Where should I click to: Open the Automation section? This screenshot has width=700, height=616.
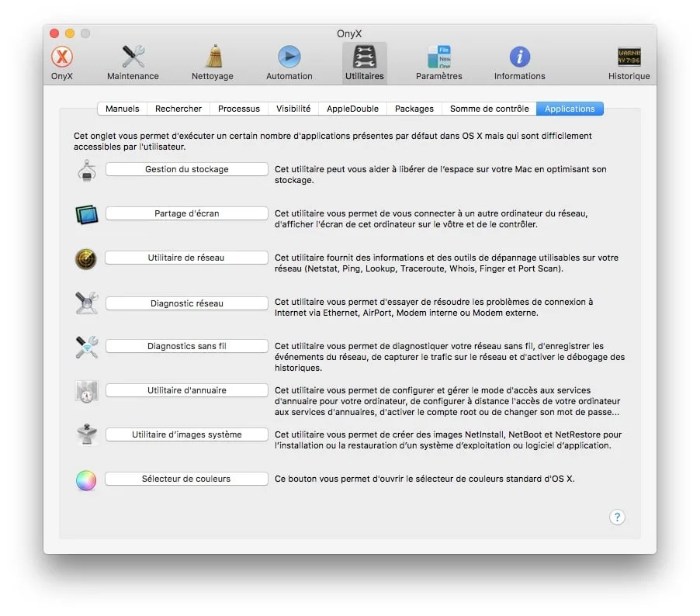(x=289, y=63)
